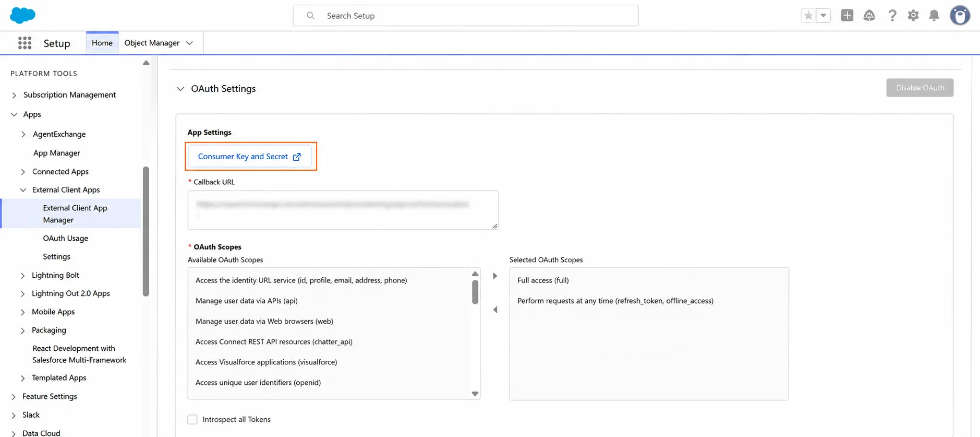Switch to the Object Manager tab

pos(152,43)
